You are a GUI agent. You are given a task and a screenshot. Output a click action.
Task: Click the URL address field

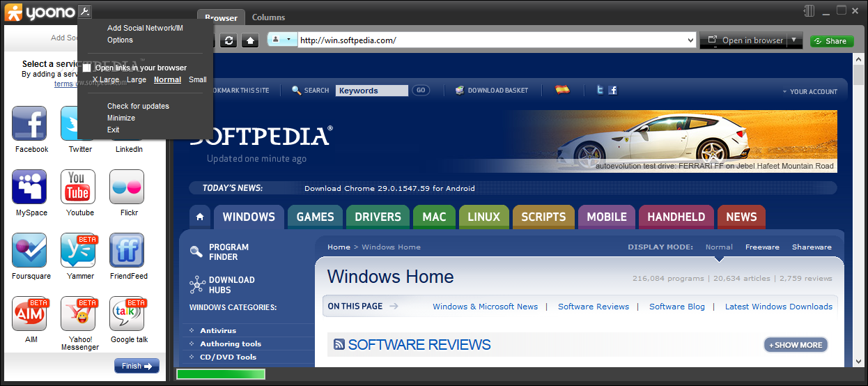(x=492, y=40)
